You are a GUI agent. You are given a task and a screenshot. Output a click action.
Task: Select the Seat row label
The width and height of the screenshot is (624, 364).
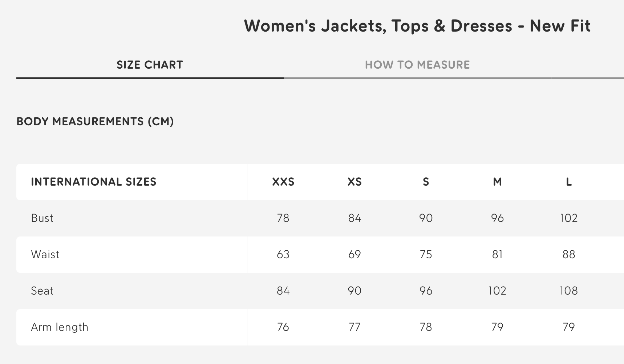click(x=42, y=291)
